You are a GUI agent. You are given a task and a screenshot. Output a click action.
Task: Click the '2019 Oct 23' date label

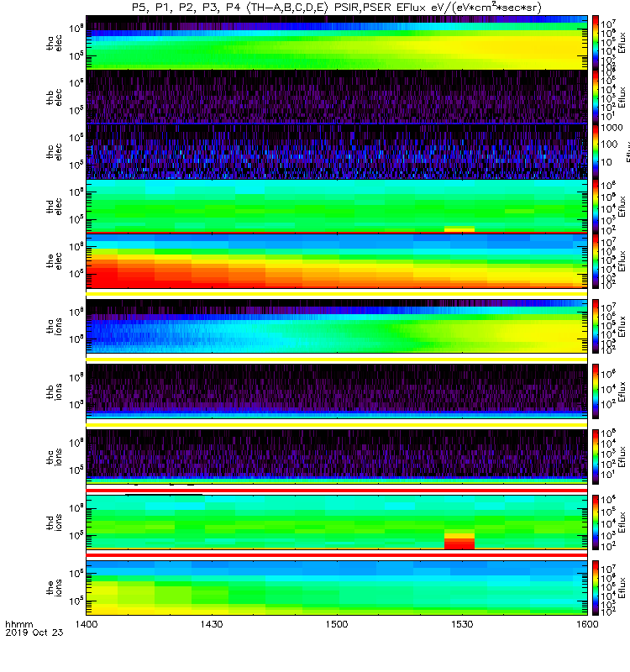34,633
